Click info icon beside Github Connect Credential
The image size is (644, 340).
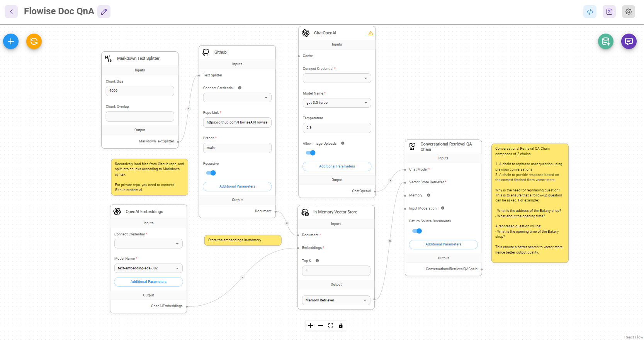[240, 88]
